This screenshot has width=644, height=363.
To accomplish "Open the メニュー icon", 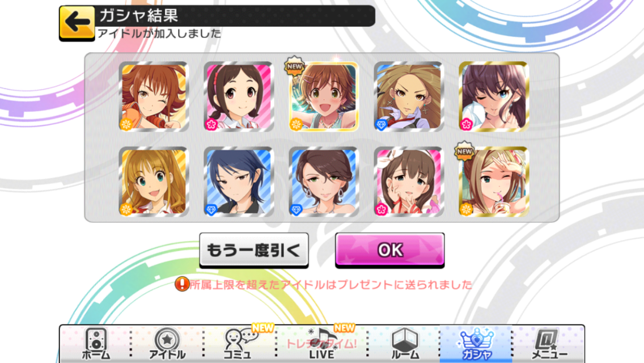I will click(x=549, y=344).
